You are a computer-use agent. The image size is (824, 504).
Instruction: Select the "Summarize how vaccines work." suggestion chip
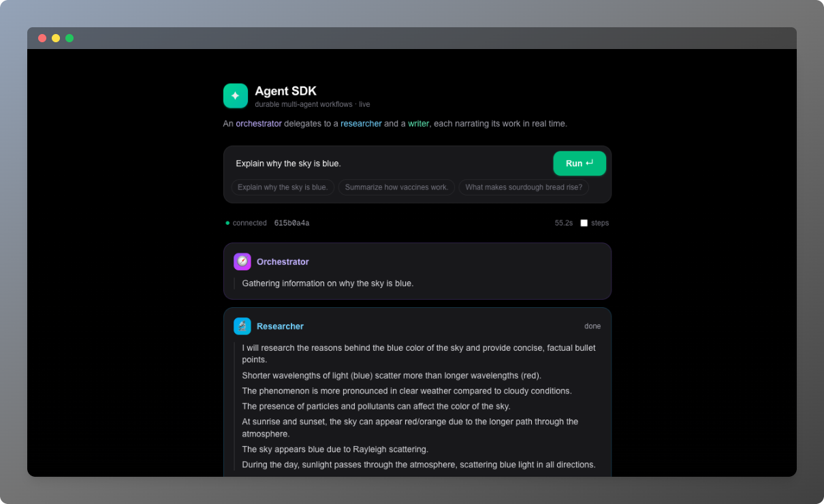(396, 187)
